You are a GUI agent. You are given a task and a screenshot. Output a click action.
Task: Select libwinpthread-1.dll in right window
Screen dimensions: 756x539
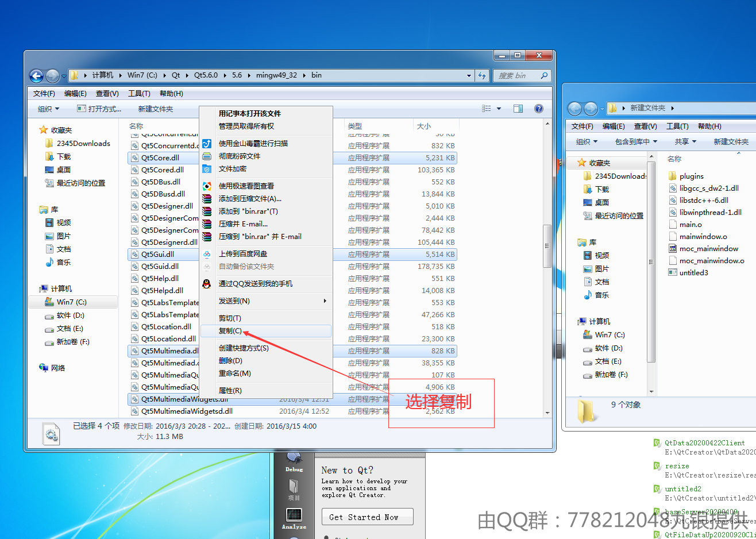pyautogui.click(x=710, y=212)
